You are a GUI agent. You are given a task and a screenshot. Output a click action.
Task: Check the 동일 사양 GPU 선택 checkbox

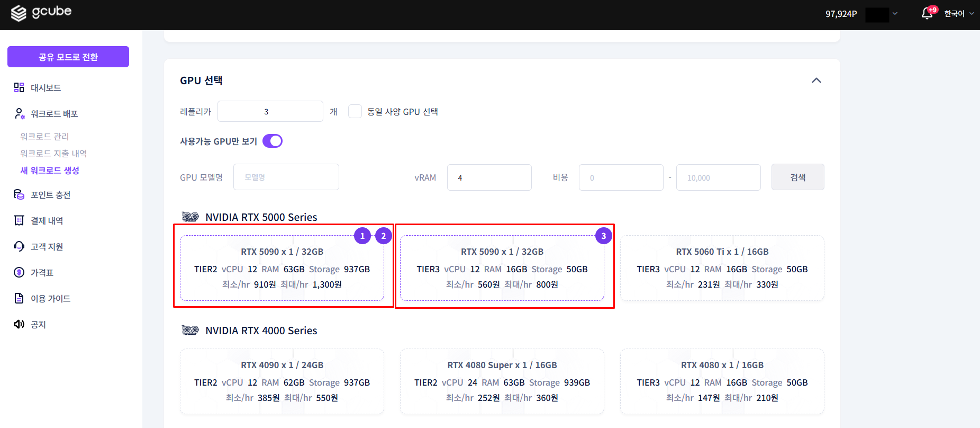click(355, 111)
